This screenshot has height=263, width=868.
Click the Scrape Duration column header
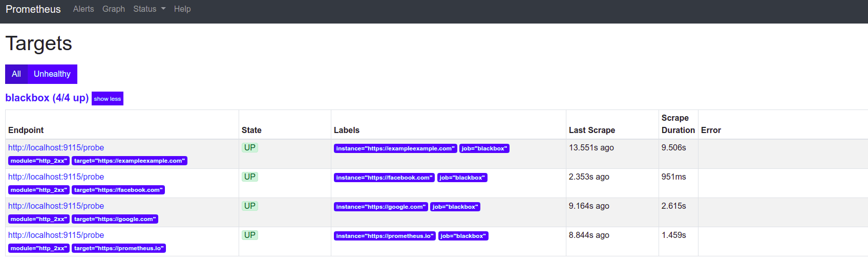click(678, 124)
